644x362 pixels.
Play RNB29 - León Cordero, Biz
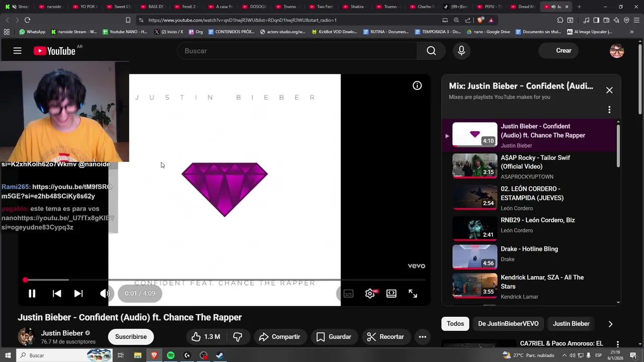(529, 229)
